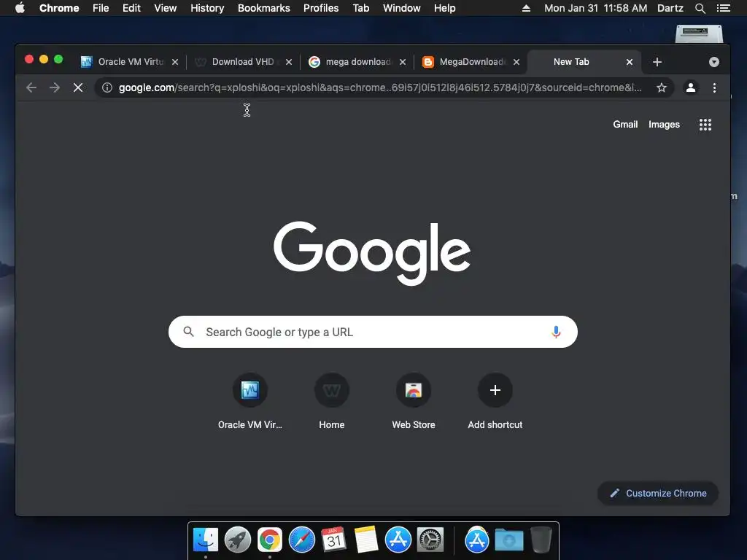Focus the Search Google or type a URL box
The image size is (747, 560).
pos(373,332)
